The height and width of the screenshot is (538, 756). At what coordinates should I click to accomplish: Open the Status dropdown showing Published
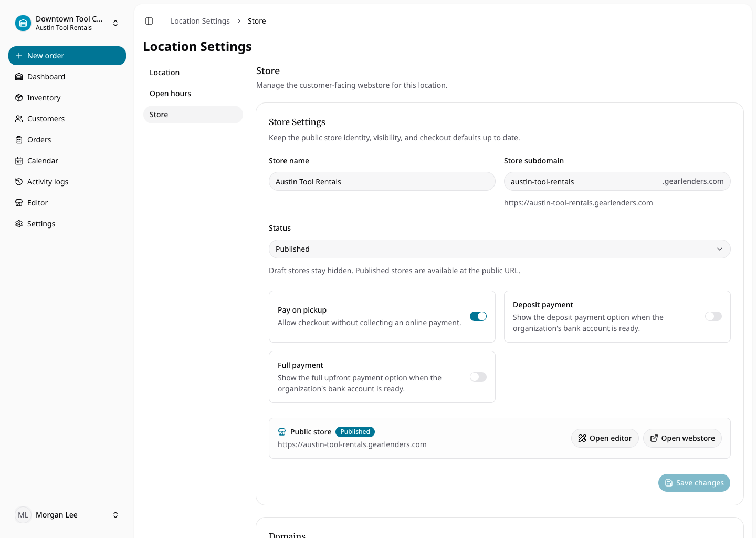(x=500, y=249)
